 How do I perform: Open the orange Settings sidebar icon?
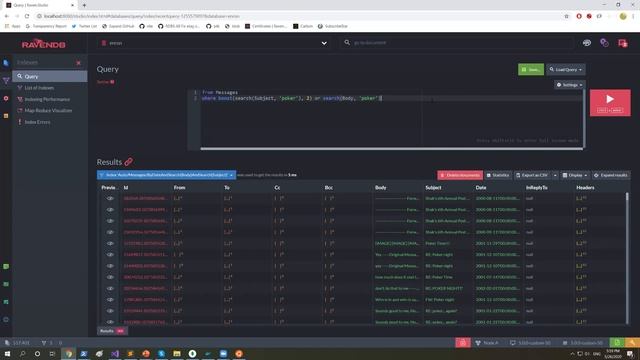tap(6, 116)
